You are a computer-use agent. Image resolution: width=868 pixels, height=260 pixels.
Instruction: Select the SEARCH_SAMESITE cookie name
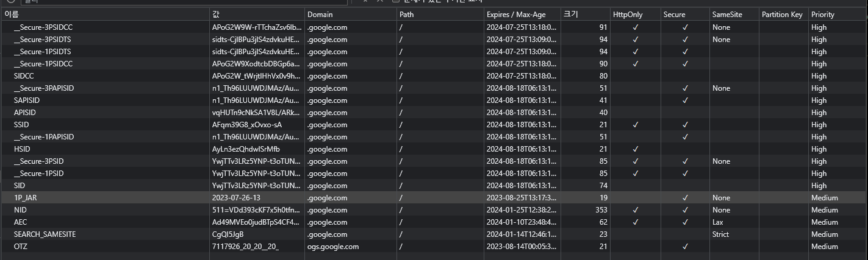pyautogui.click(x=45, y=234)
